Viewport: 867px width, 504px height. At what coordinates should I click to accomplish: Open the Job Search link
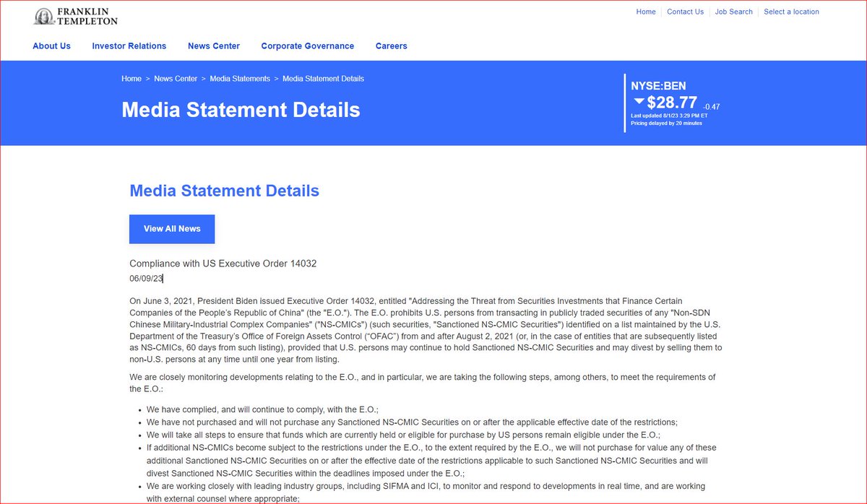733,12
